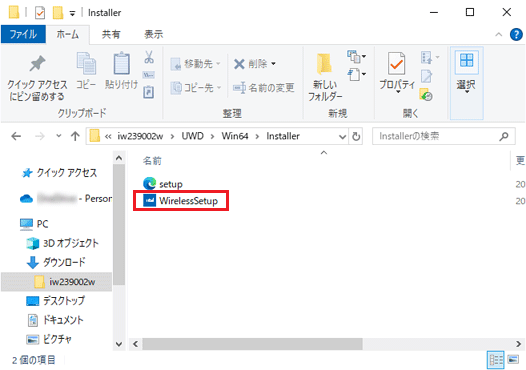Open Desktop folder in tree
Screen dimensions: 526x370
click(55, 301)
